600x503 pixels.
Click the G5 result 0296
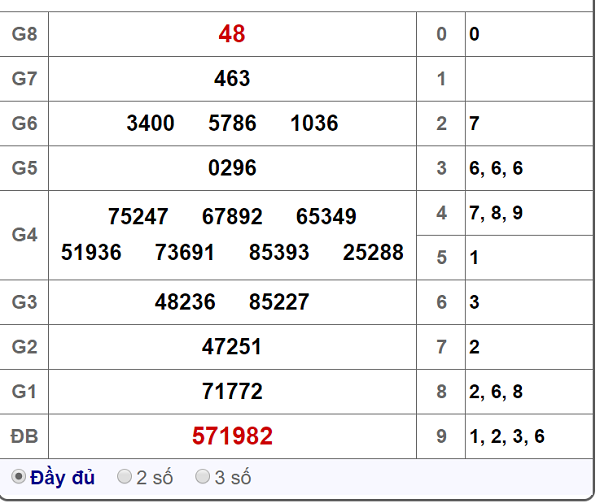click(x=232, y=168)
